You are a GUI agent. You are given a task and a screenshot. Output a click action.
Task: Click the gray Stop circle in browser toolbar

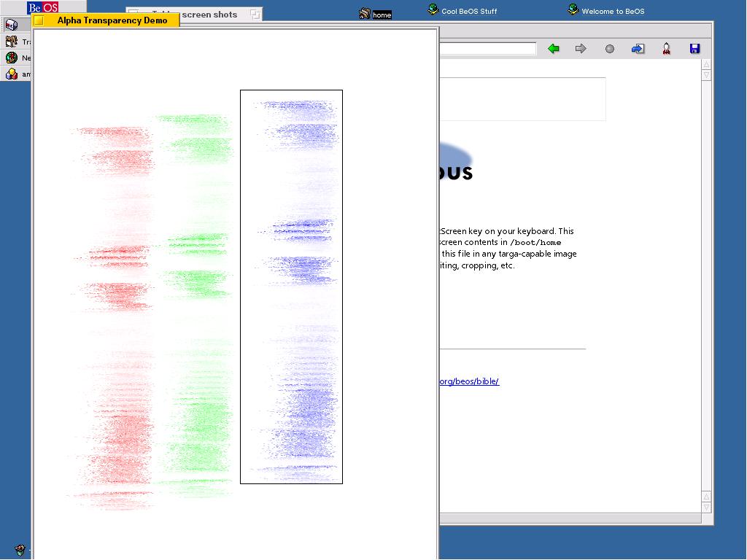[x=609, y=49]
